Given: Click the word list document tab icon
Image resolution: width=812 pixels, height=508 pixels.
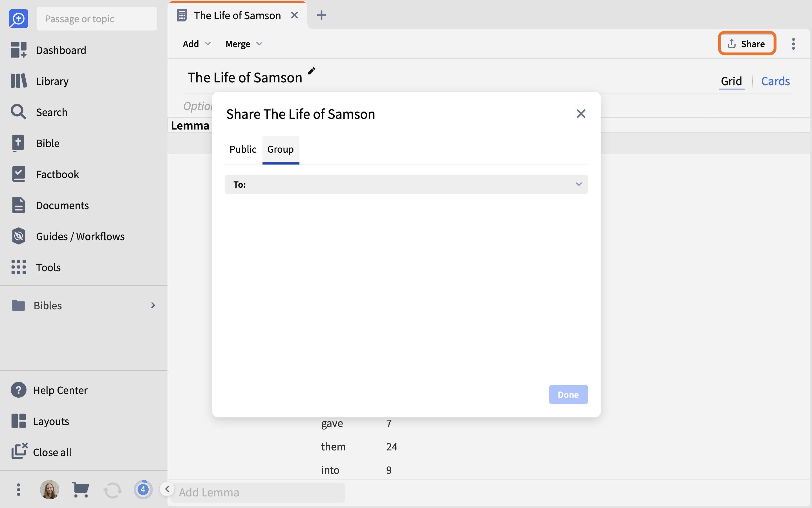Looking at the screenshot, I should (182, 16).
